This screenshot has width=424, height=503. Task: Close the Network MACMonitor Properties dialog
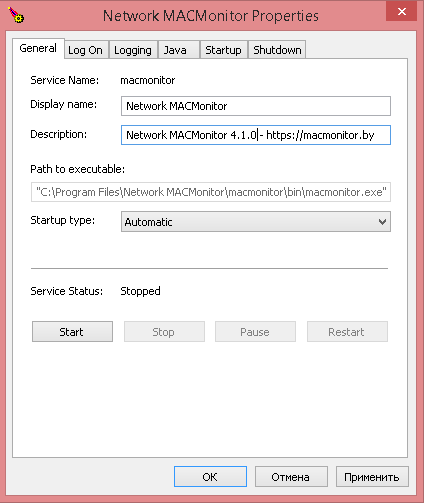click(401, 11)
